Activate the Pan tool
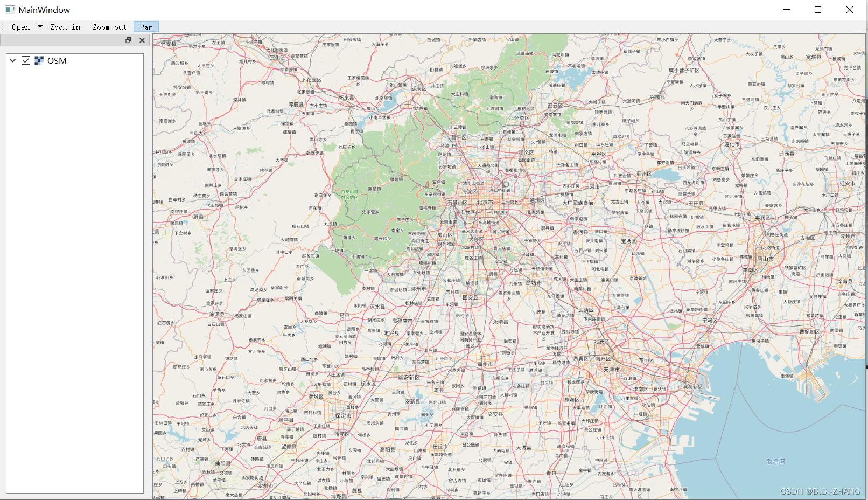 146,27
